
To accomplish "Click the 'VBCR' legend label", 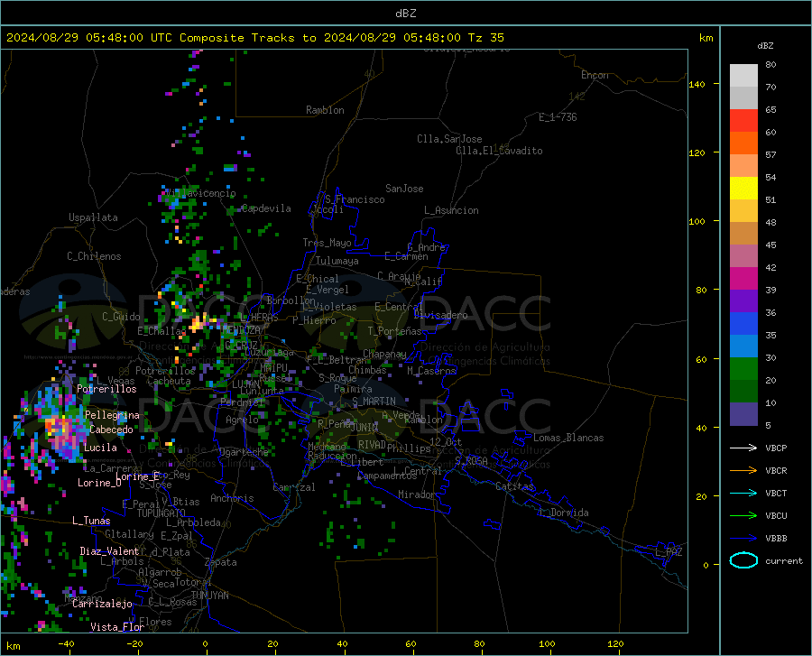I will click(x=776, y=471).
